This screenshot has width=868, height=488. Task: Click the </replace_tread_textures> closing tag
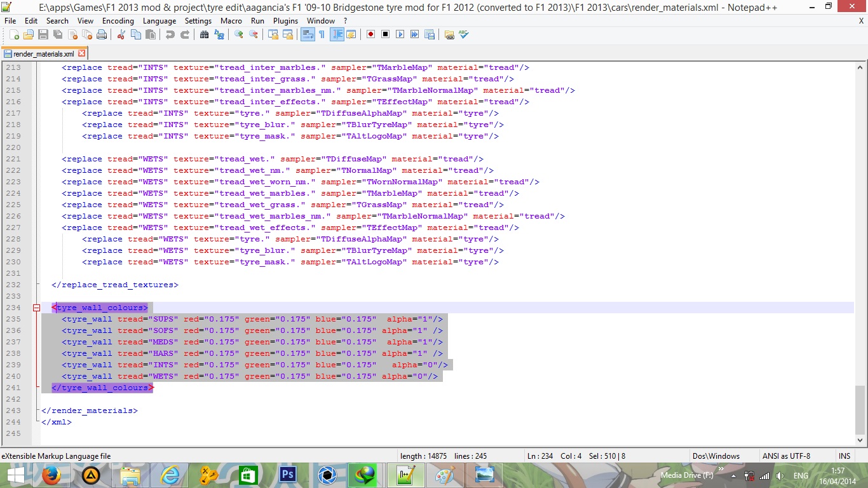(115, 285)
